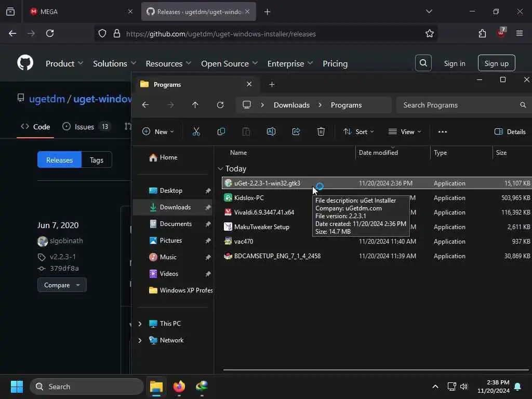
Task: Click the Paste clipboard icon in Explorer toolbar
Action: pos(246,131)
